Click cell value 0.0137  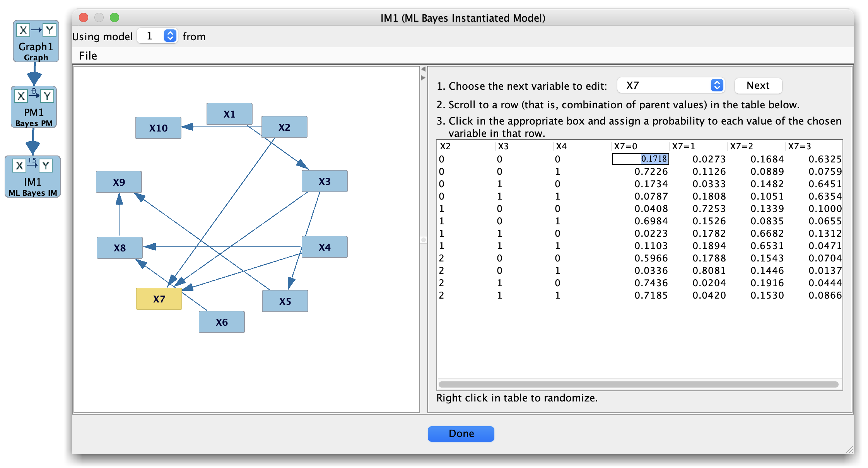825,270
